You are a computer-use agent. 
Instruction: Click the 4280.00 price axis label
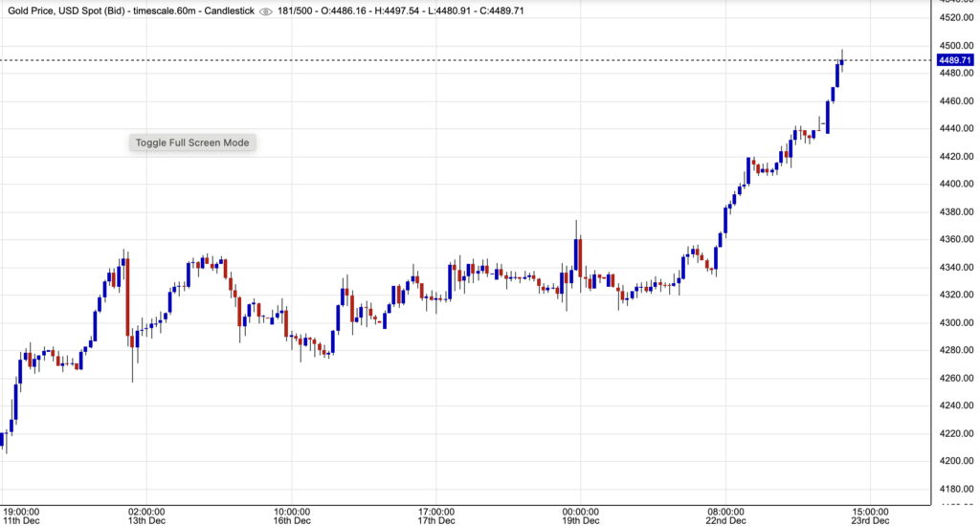tap(956, 350)
